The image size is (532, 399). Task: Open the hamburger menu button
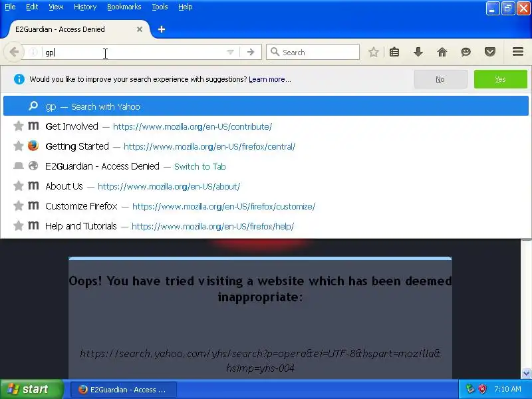pos(518,52)
